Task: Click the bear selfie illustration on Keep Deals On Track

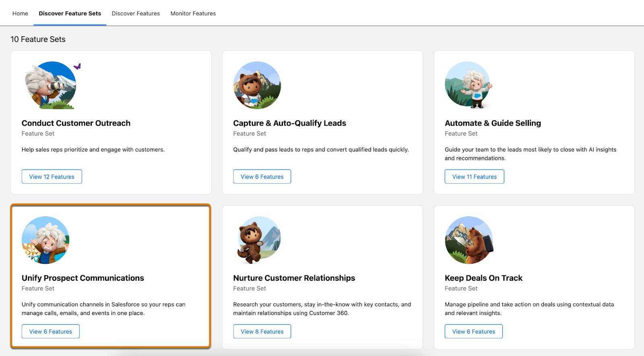Action: point(469,240)
